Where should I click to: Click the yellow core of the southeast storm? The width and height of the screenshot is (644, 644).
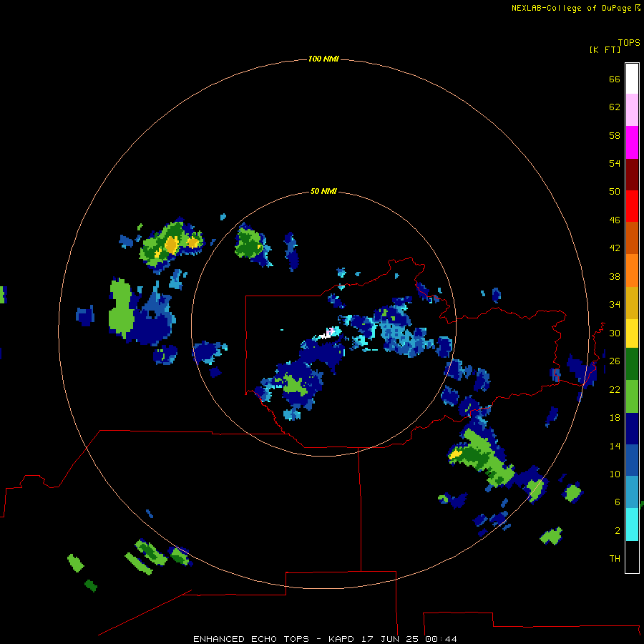pos(455,454)
